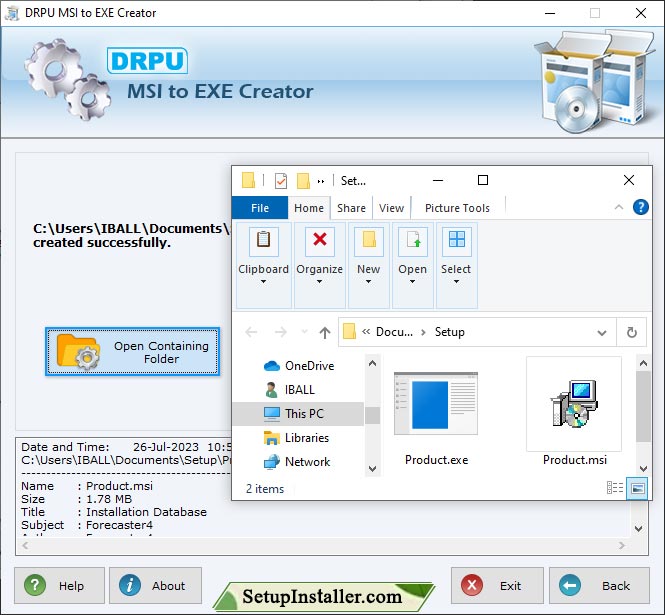Minimize the Explorer Setup window

(438, 181)
